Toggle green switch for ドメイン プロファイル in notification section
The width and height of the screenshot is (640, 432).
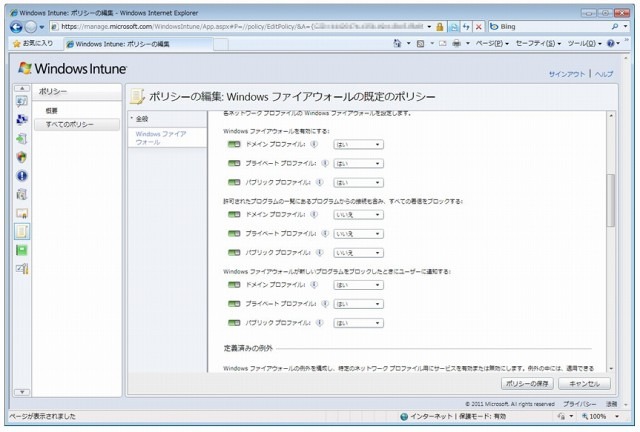point(234,285)
